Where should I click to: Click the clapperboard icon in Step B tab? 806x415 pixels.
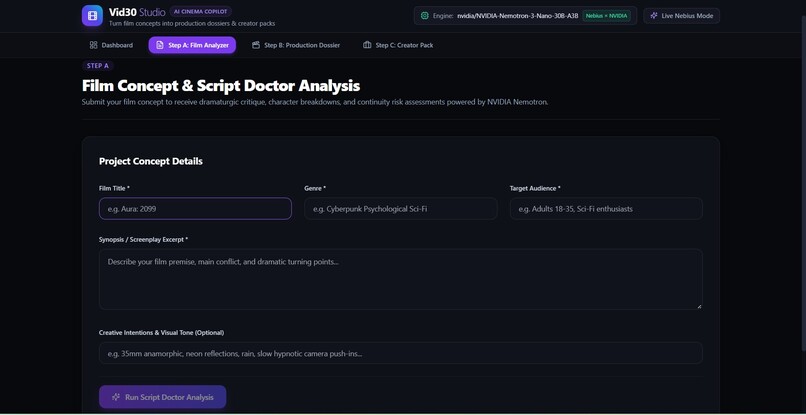[x=256, y=45]
